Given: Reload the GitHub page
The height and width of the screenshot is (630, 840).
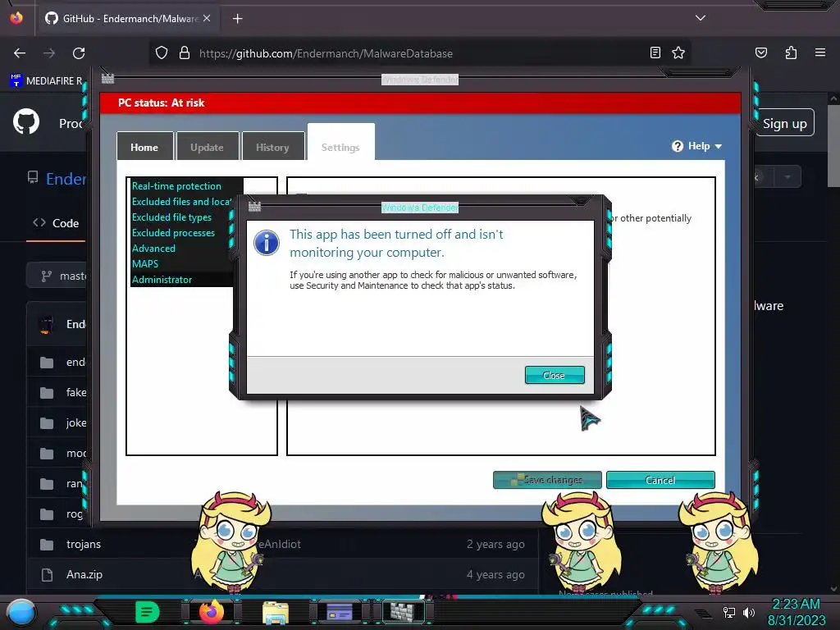Looking at the screenshot, I should (x=79, y=53).
